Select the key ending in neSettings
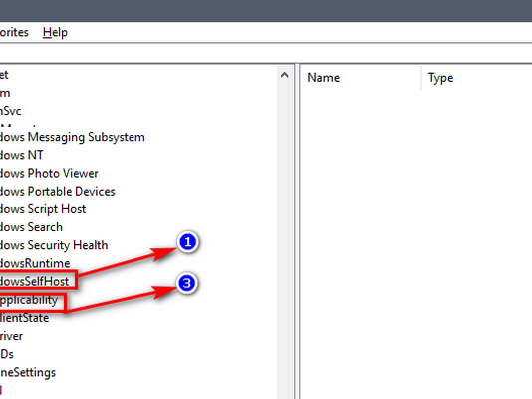The height and width of the screenshot is (399, 532). (x=28, y=372)
